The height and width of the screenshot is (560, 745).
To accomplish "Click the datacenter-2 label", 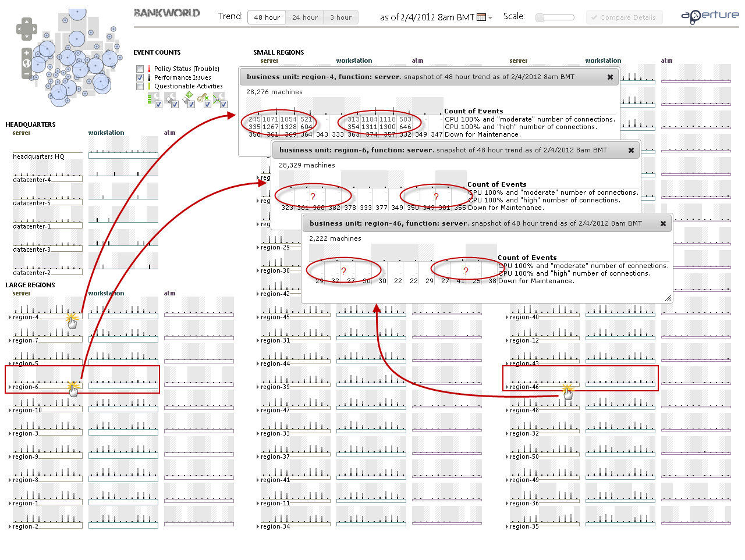I will tap(31, 273).
